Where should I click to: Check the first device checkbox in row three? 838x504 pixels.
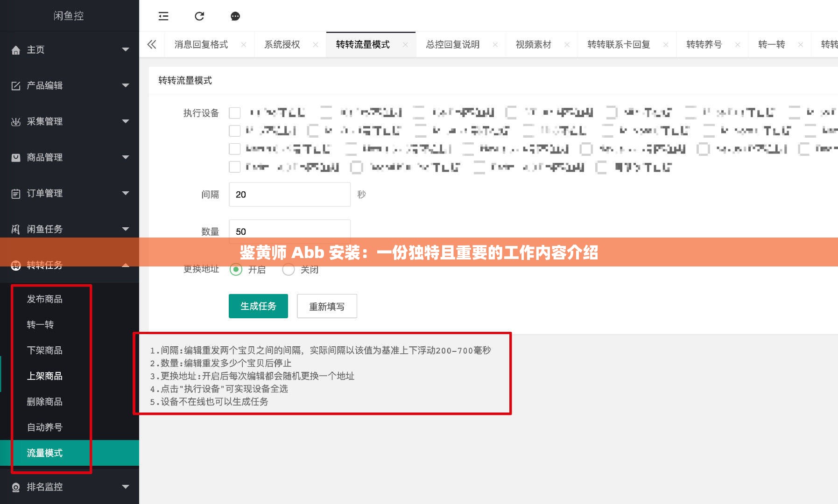pyautogui.click(x=235, y=149)
